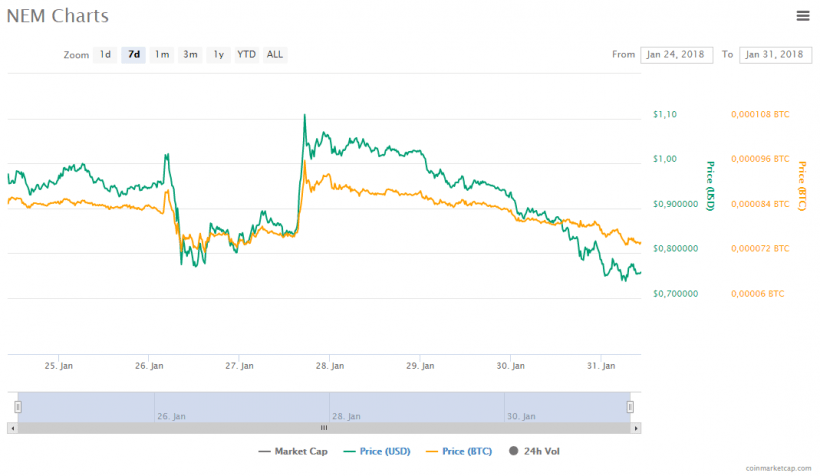
Task: Select the 7d zoom range
Action: pyautogui.click(x=133, y=55)
